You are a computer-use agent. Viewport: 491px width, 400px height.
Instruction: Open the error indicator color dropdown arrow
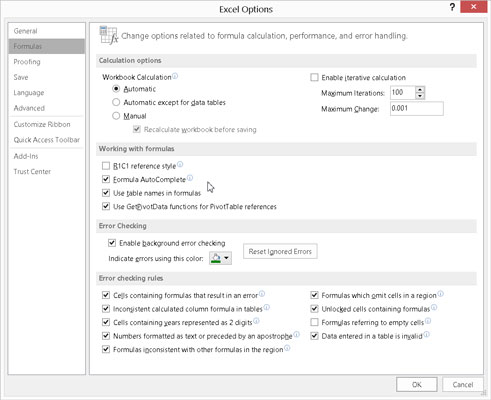[x=227, y=258]
